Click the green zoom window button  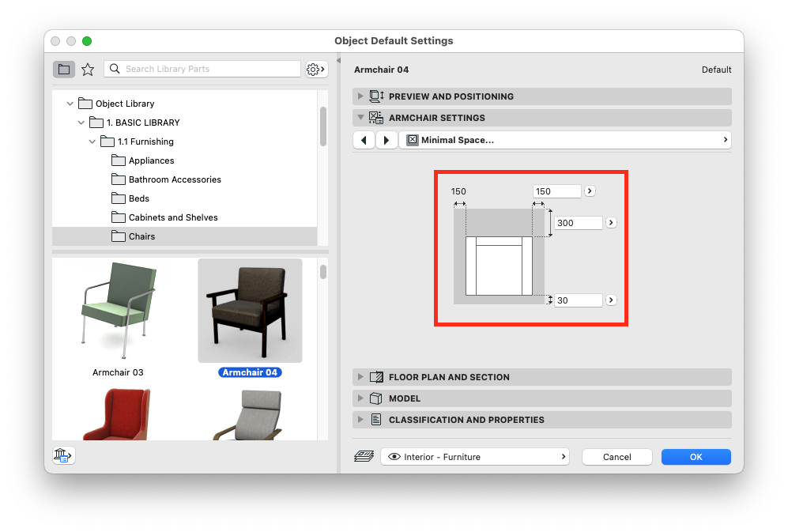tap(87, 41)
